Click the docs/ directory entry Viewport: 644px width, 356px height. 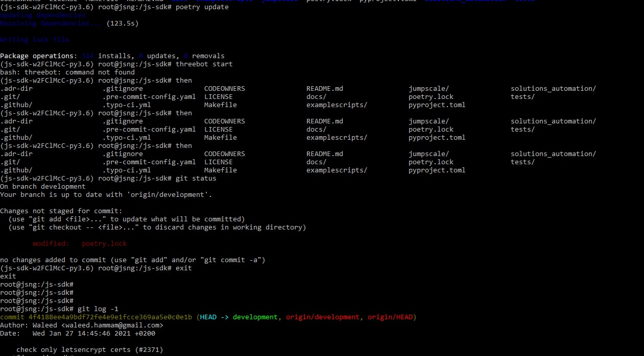[x=316, y=96]
